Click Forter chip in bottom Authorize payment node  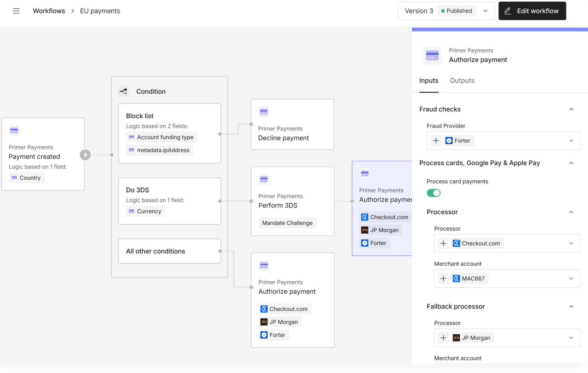tap(274, 335)
